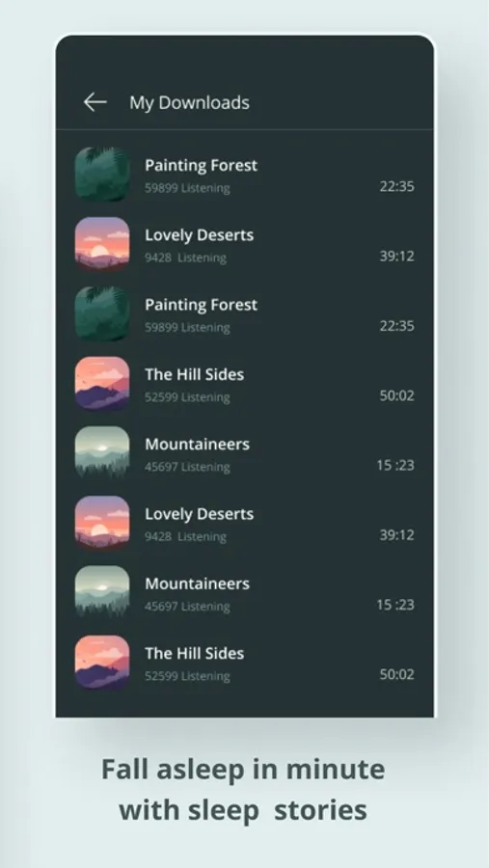Open the second Lovely Deserts thumbnail
Image resolution: width=489 pixels, height=868 pixels.
tap(102, 523)
